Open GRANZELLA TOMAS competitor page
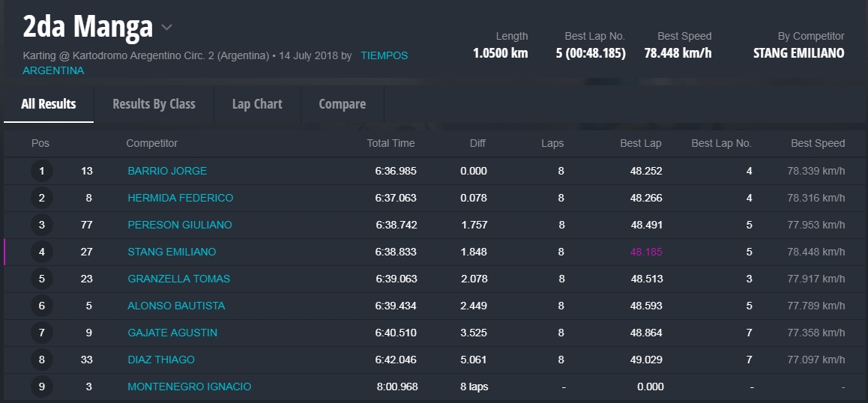The width and height of the screenshot is (868, 403). pos(178,279)
